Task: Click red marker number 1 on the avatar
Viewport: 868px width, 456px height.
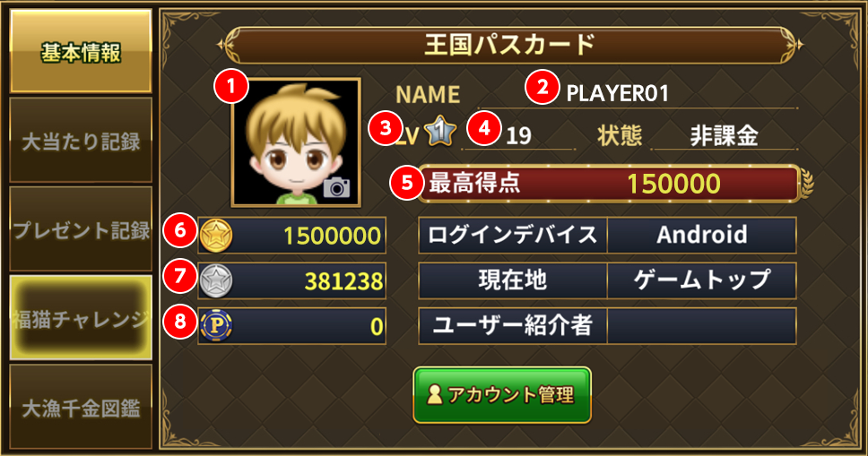Action: click(231, 87)
